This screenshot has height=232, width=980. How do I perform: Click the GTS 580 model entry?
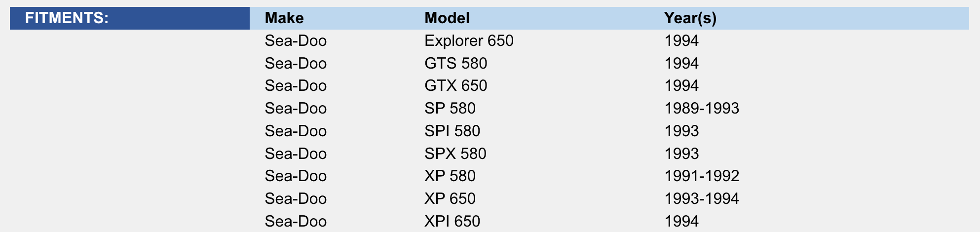tap(455, 63)
